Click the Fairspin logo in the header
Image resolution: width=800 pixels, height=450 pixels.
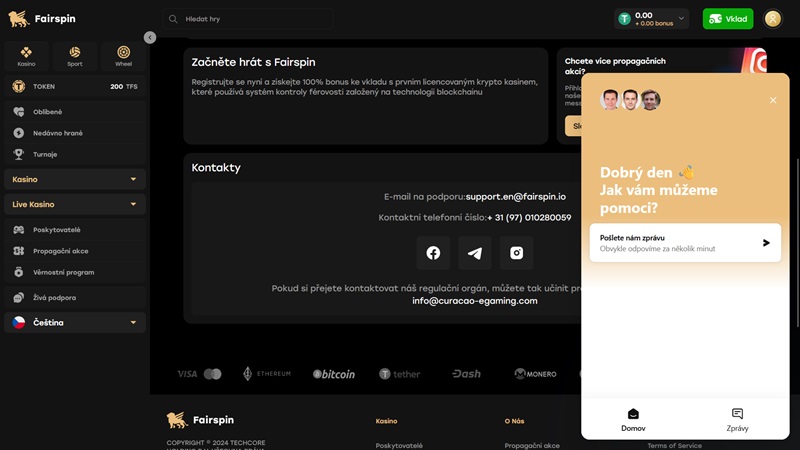click(x=42, y=19)
